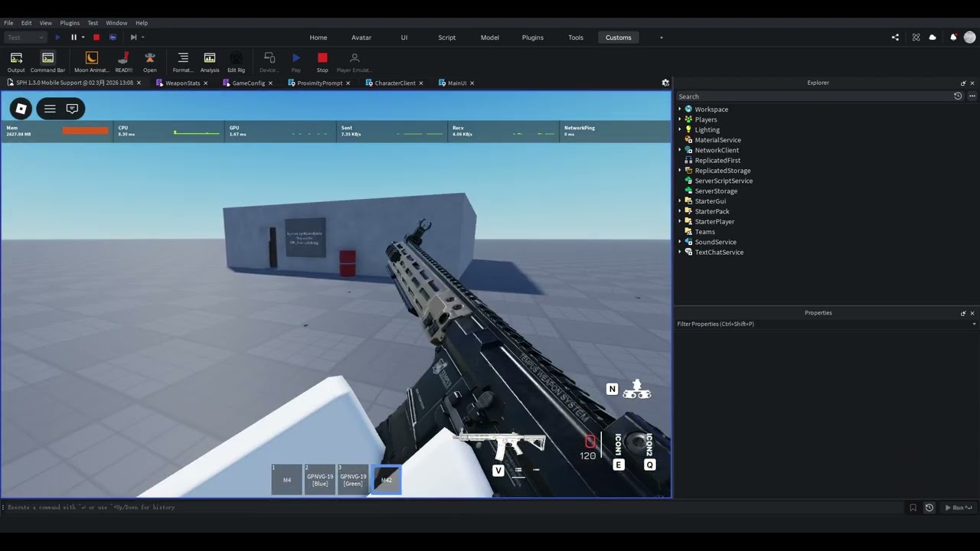Click the V key fire-mode indicator
The height and width of the screenshot is (551, 980).
click(x=498, y=471)
